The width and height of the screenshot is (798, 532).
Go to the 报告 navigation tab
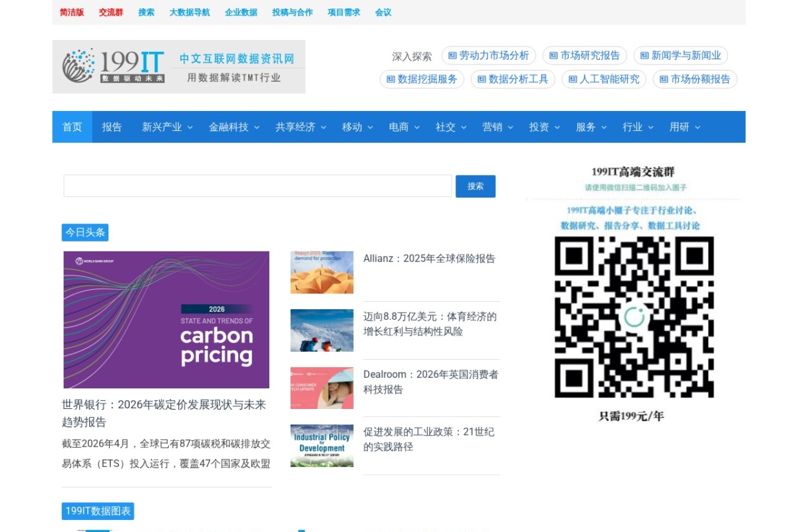pyautogui.click(x=112, y=127)
